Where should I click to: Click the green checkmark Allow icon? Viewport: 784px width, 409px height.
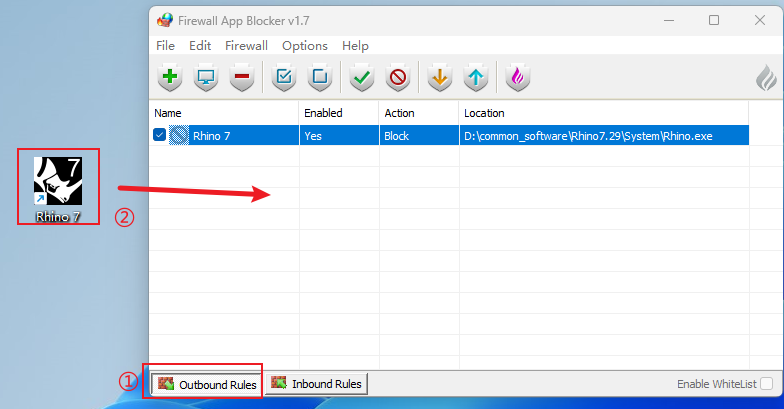coord(362,78)
